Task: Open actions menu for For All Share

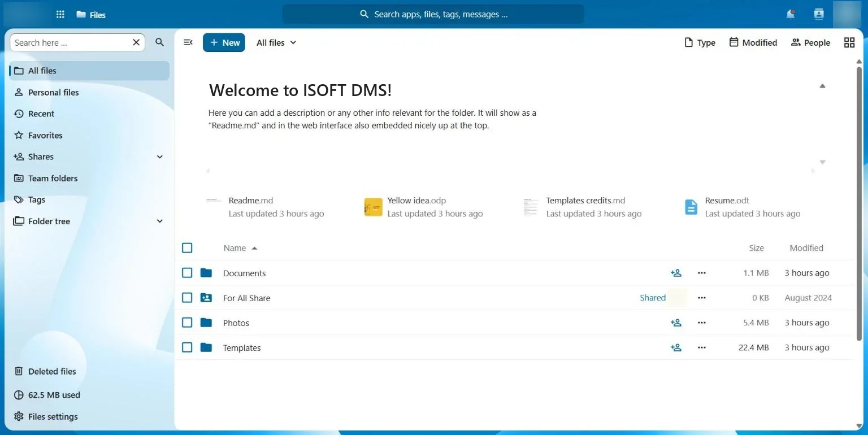Action: pyautogui.click(x=702, y=298)
